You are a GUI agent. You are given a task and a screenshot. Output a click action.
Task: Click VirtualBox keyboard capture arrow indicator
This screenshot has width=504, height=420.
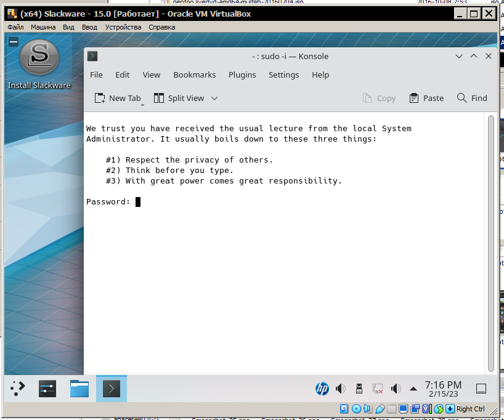click(450, 409)
